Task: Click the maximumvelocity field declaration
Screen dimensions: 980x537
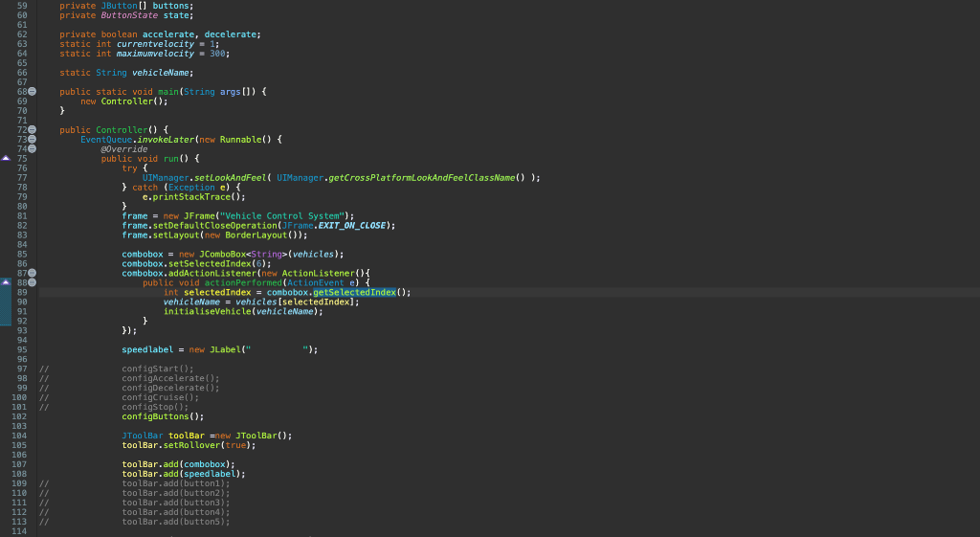Action: (155, 54)
